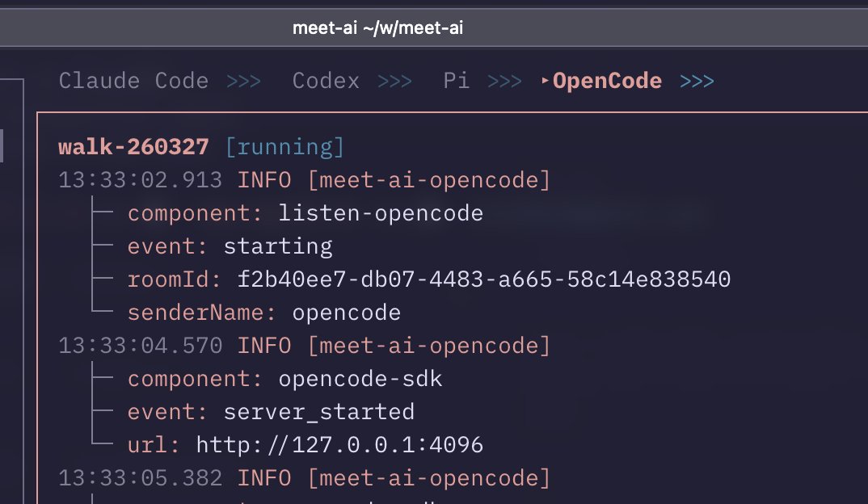Viewport: 868px width, 504px height.
Task: Click the chevrons after Codex
Action: [x=394, y=81]
